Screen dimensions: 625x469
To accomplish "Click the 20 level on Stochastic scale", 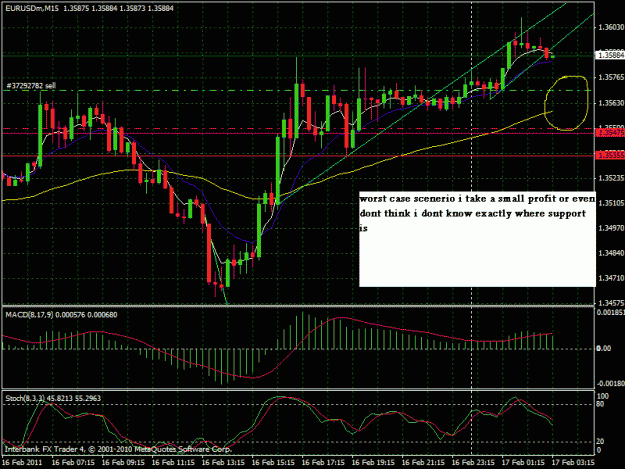I will pos(601,442).
